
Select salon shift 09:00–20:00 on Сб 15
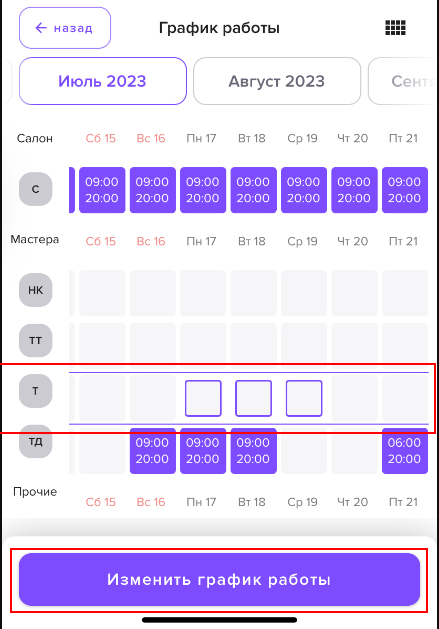102,190
